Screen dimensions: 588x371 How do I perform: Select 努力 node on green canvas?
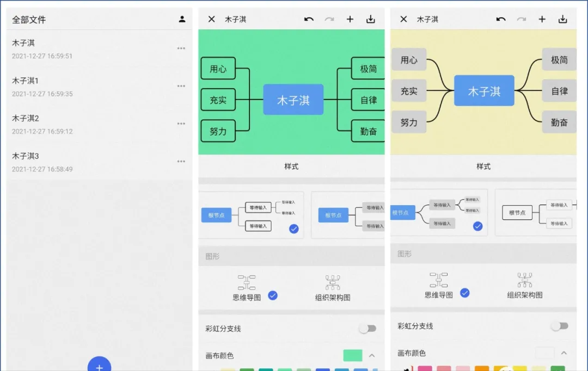coord(218,131)
